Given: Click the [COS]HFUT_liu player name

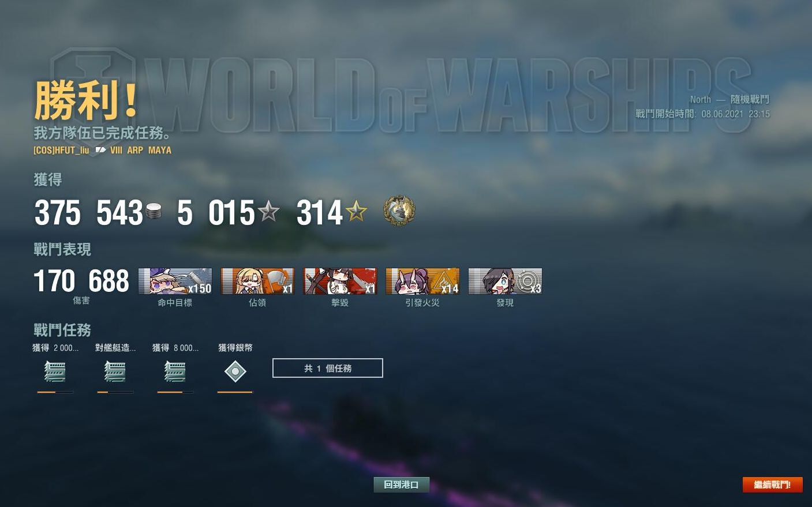Looking at the screenshot, I should pyautogui.click(x=61, y=150).
